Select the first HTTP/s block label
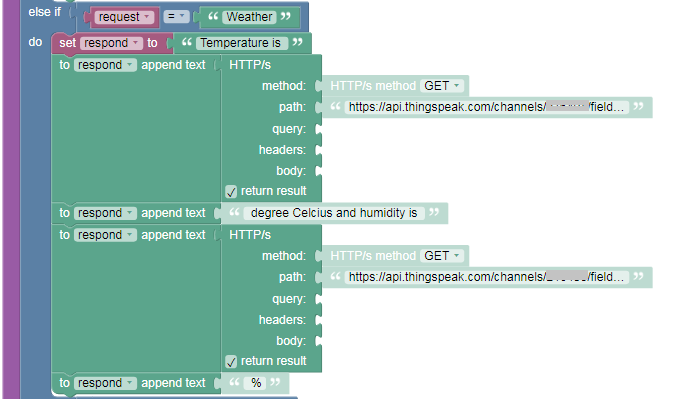Screen dimensions: 694x399 (250, 65)
